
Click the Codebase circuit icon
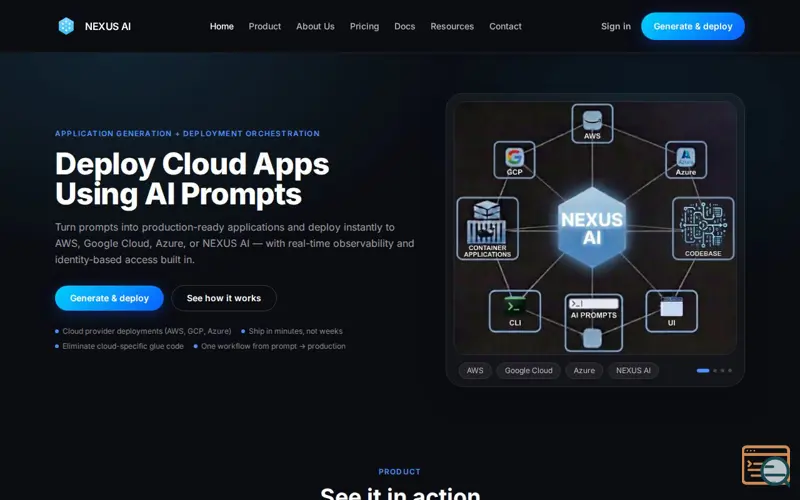pos(703,226)
